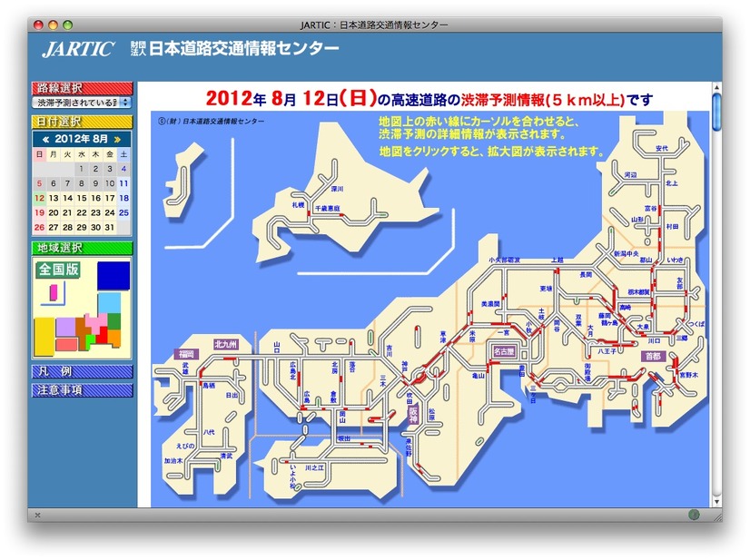Click the 新潟中央 label on the map
This screenshot has width=750, height=560.
[627, 253]
